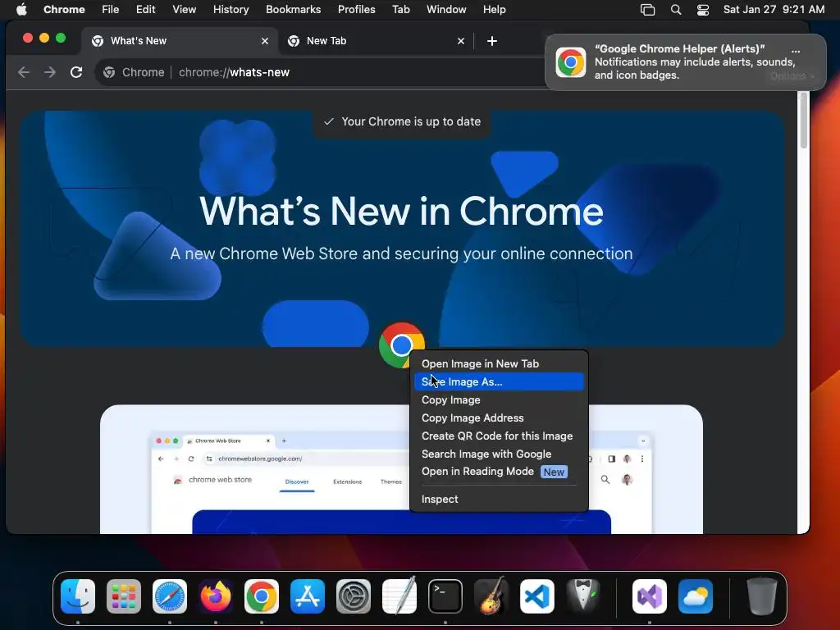Choose Inspect from the context menu
This screenshot has height=630, width=840.
point(499,500)
